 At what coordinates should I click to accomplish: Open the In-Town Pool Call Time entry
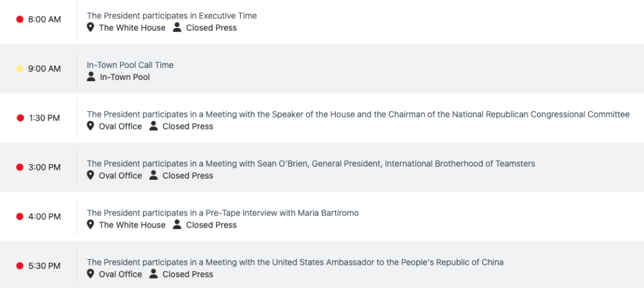point(130,65)
